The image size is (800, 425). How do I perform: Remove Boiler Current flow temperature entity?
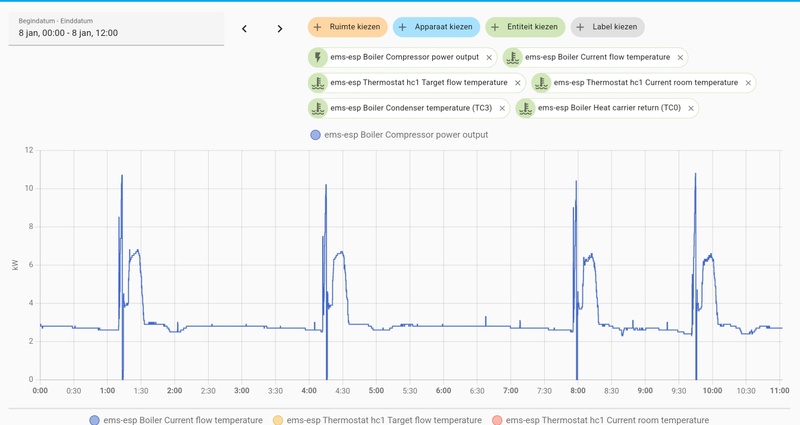(x=680, y=58)
